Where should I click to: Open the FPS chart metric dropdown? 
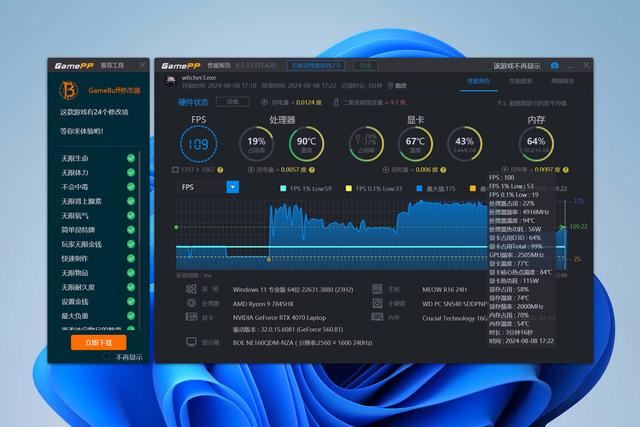click(x=233, y=187)
